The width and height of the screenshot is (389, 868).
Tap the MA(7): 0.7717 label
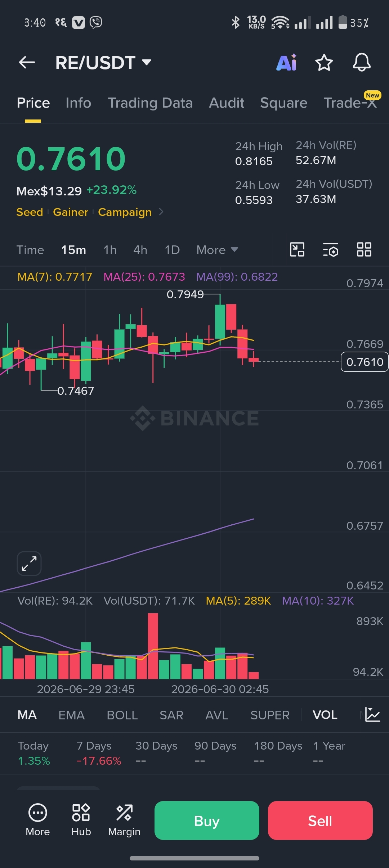pos(55,277)
